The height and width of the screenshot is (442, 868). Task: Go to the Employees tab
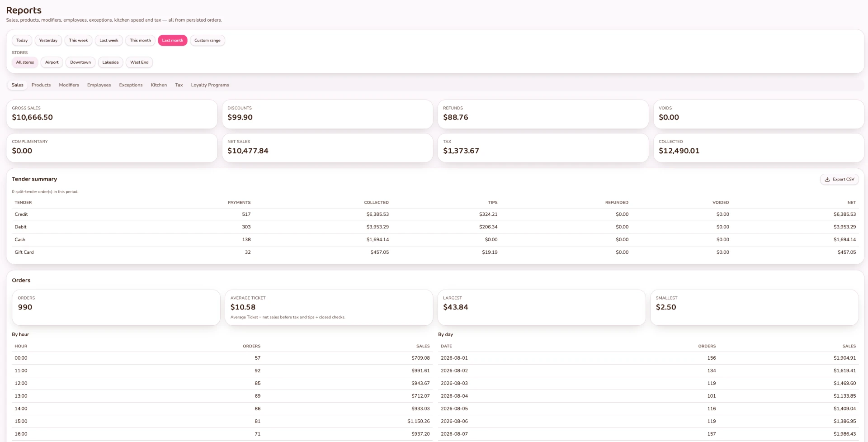click(x=99, y=85)
